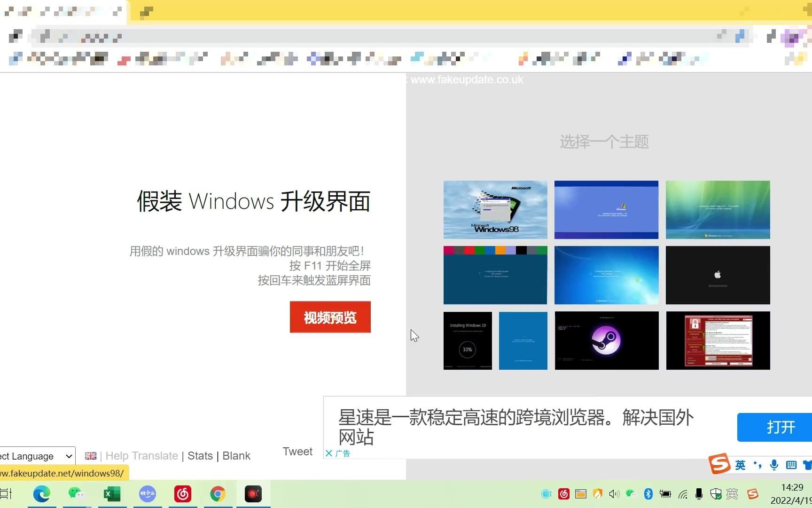
Task: Open NetEase Cloud Music from the taskbar
Action: (x=183, y=494)
